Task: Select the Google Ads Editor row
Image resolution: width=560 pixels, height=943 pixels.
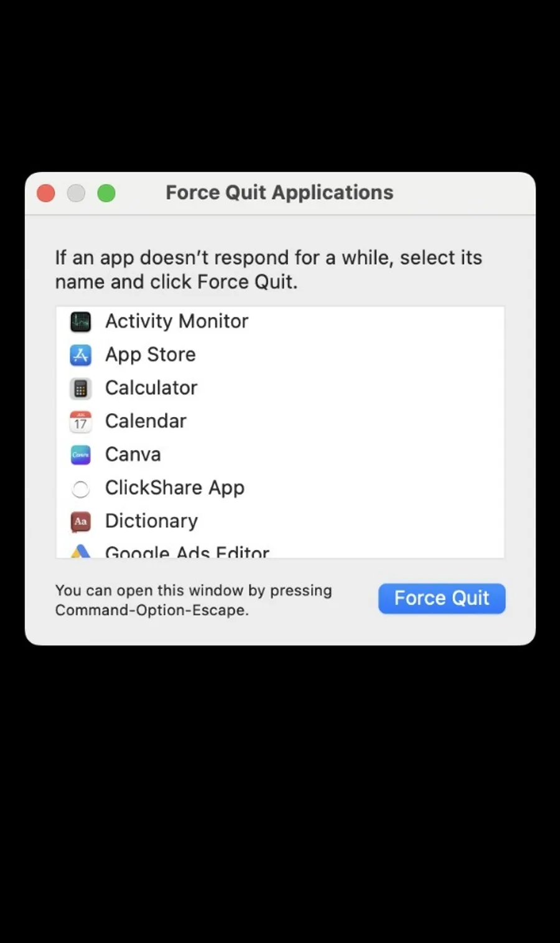Action: coord(187,552)
